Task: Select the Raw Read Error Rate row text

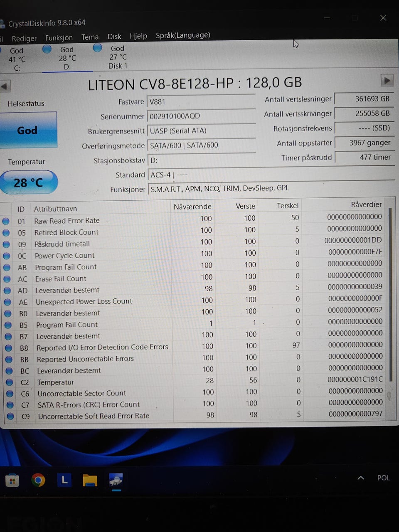Action: 67,221
